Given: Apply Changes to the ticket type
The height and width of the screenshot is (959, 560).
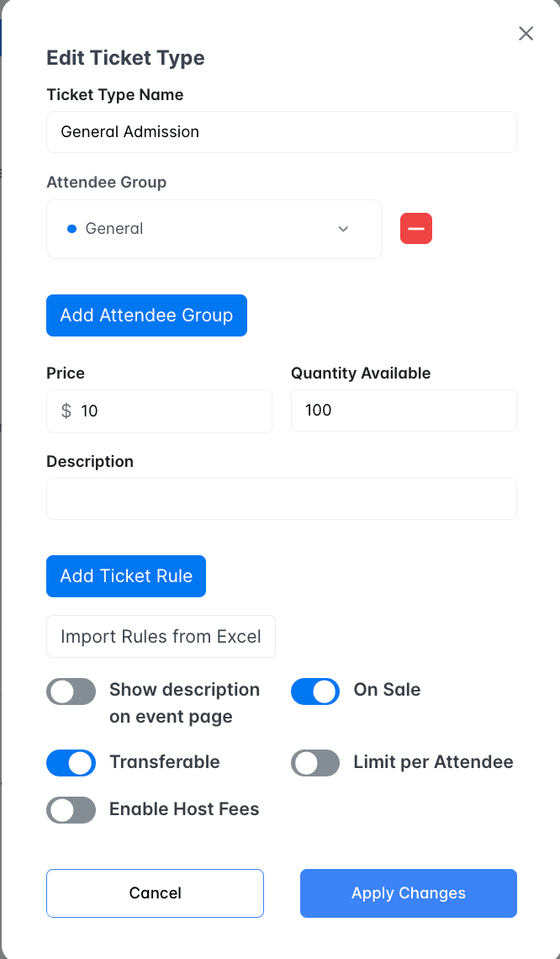Looking at the screenshot, I should pyautogui.click(x=408, y=893).
